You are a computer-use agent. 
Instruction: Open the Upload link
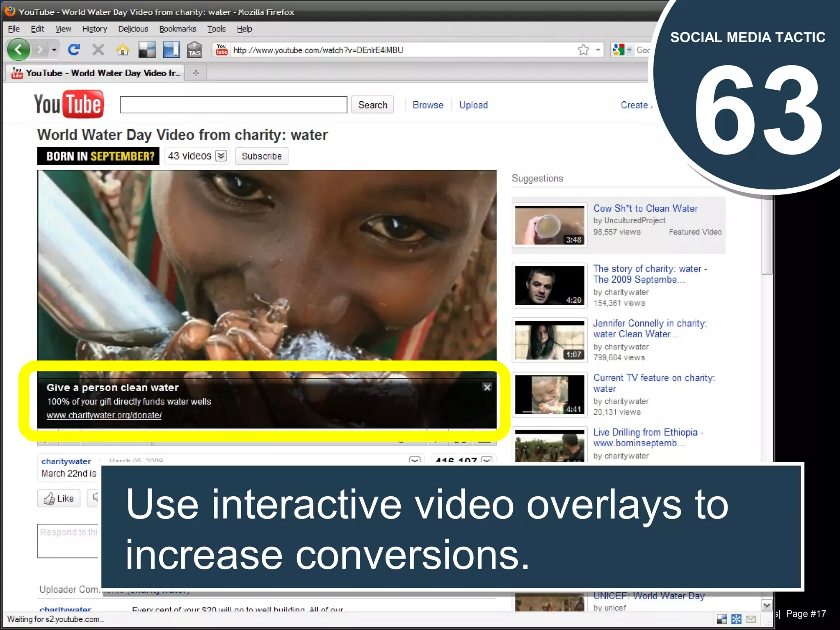[x=473, y=105]
